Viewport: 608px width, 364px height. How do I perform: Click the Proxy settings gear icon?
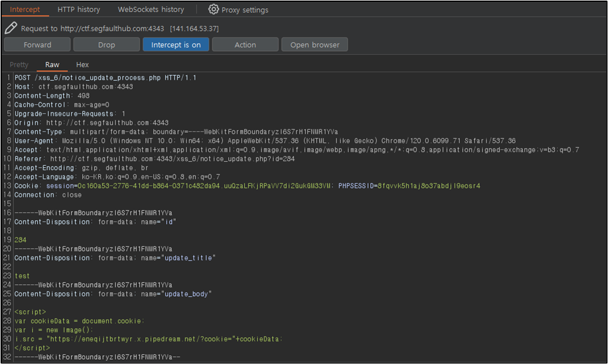coord(213,10)
